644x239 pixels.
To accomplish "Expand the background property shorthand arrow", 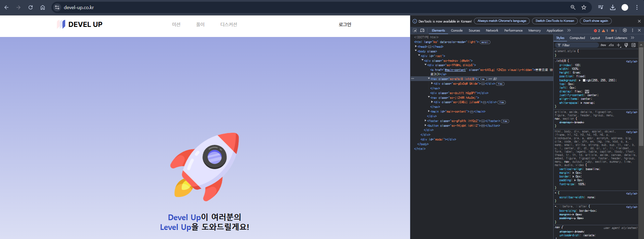I will pyautogui.click(x=580, y=80).
